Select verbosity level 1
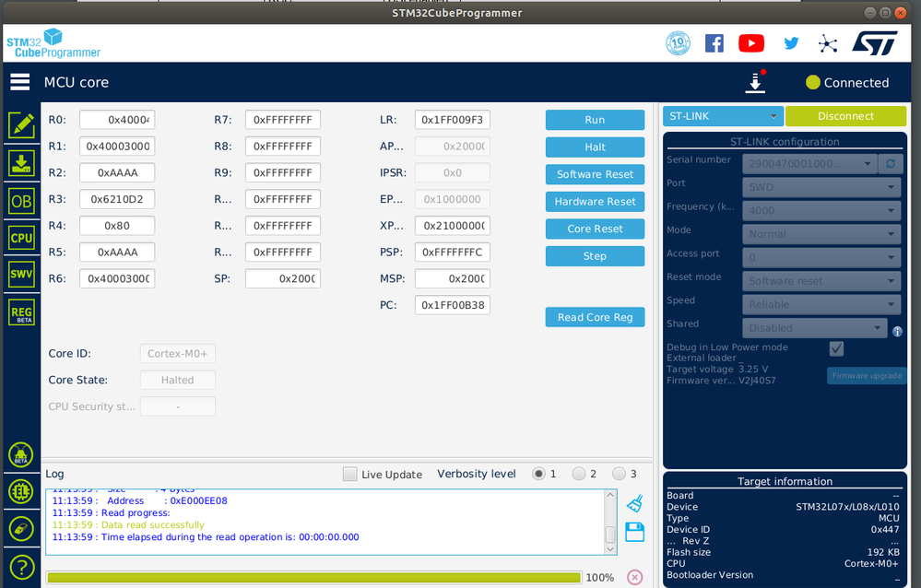This screenshot has width=921, height=588. pos(538,474)
